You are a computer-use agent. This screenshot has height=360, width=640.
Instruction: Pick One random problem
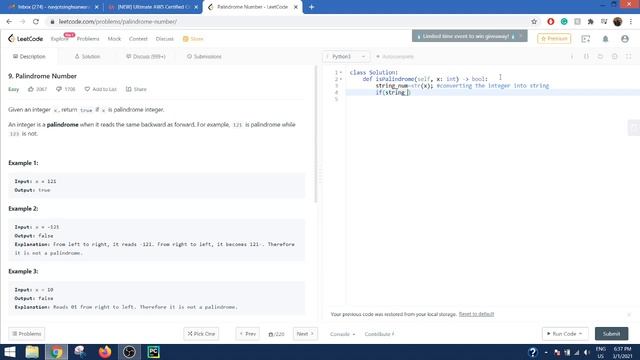(x=201, y=333)
